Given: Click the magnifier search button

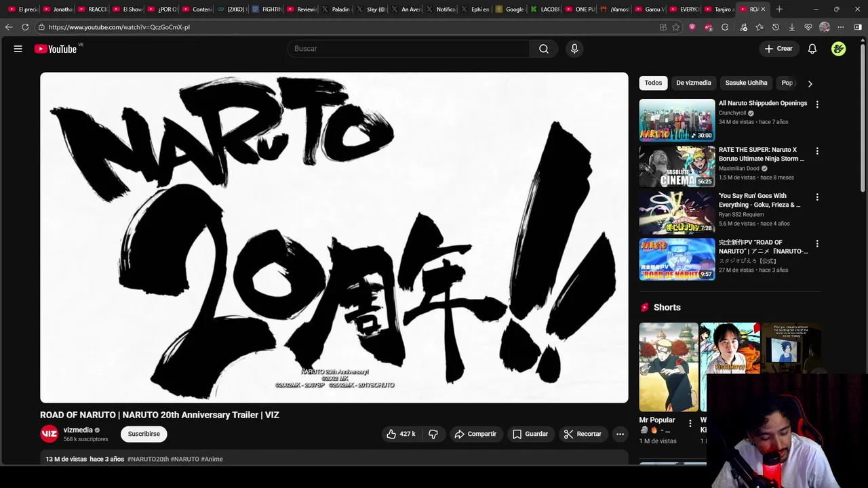Looking at the screenshot, I should (544, 49).
